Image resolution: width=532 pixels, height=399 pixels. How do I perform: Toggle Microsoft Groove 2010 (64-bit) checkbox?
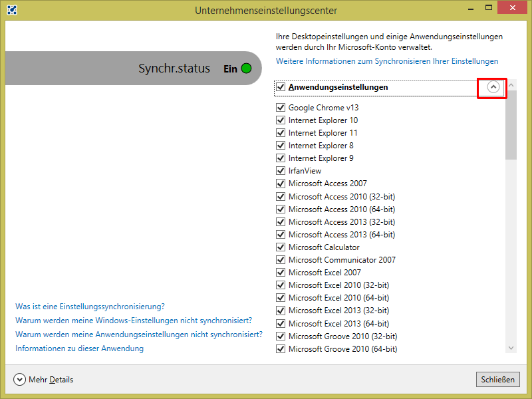click(x=281, y=348)
